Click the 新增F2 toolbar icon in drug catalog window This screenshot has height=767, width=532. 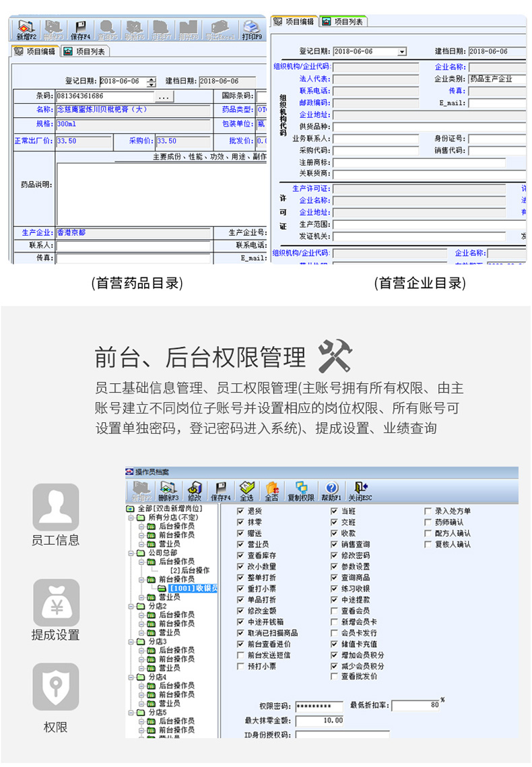coord(26,30)
